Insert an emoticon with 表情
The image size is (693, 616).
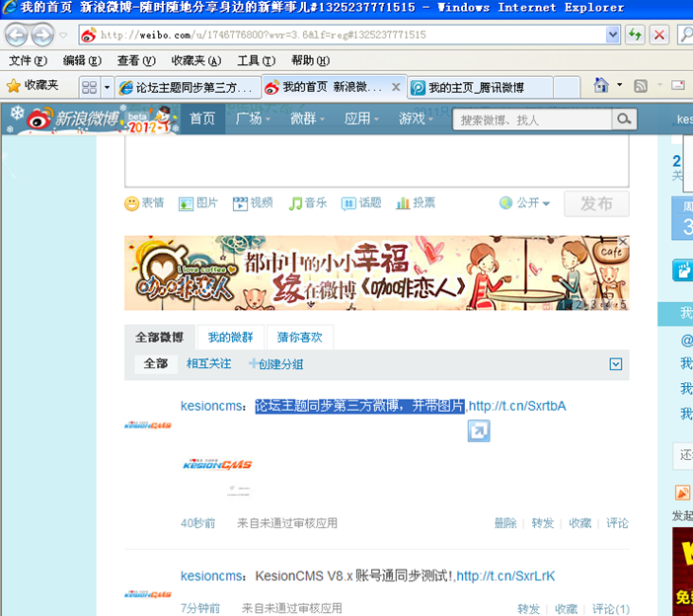tap(144, 203)
